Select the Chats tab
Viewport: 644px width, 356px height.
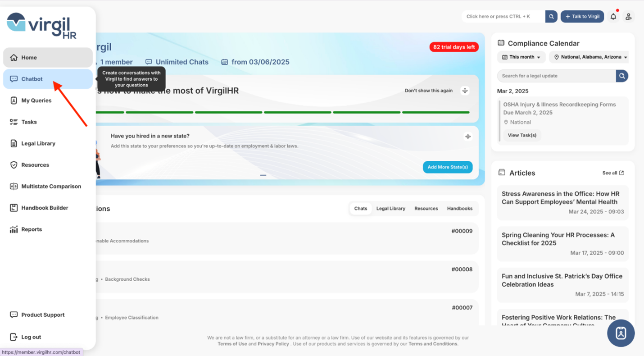click(x=361, y=209)
